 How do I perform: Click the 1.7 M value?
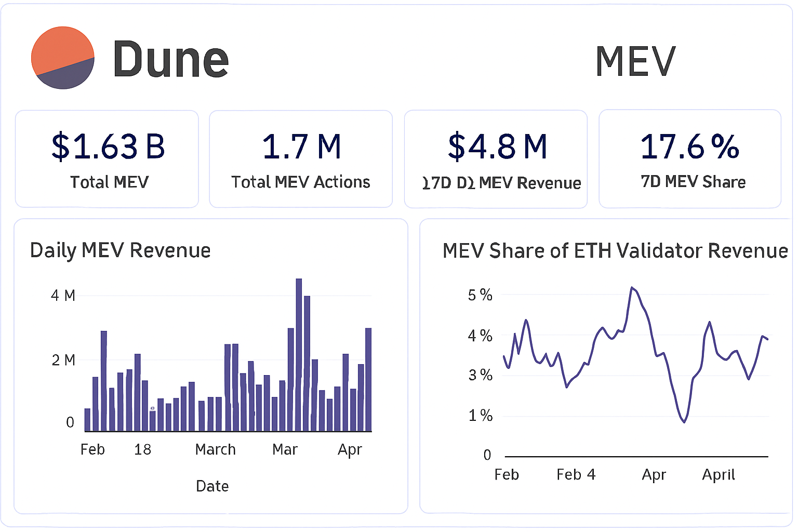click(x=301, y=146)
